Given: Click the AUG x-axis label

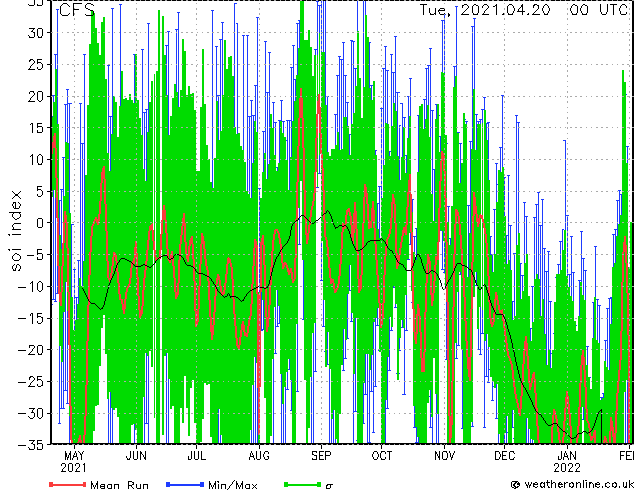Looking at the screenshot, I should [259, 456].
